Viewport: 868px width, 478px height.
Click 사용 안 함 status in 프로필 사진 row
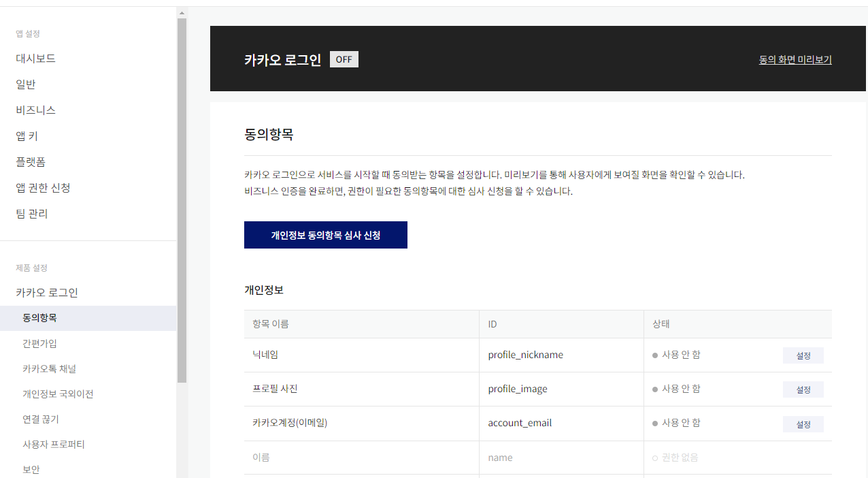(681, 389)
